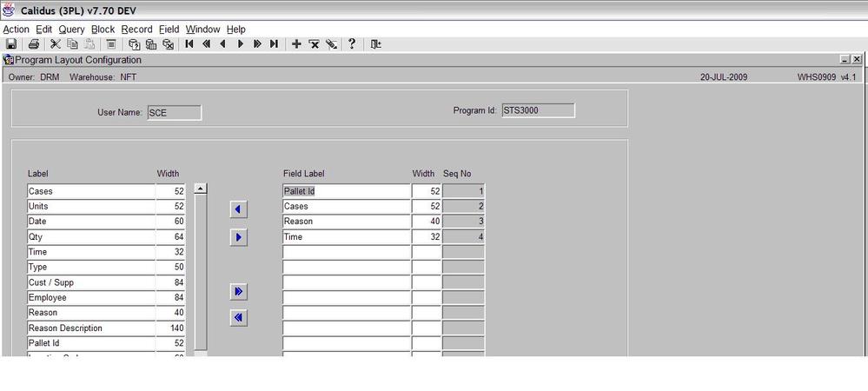Click the Exit door toolbar icon
The height and width of the screenshot is (391, 868).
point(376,43)
